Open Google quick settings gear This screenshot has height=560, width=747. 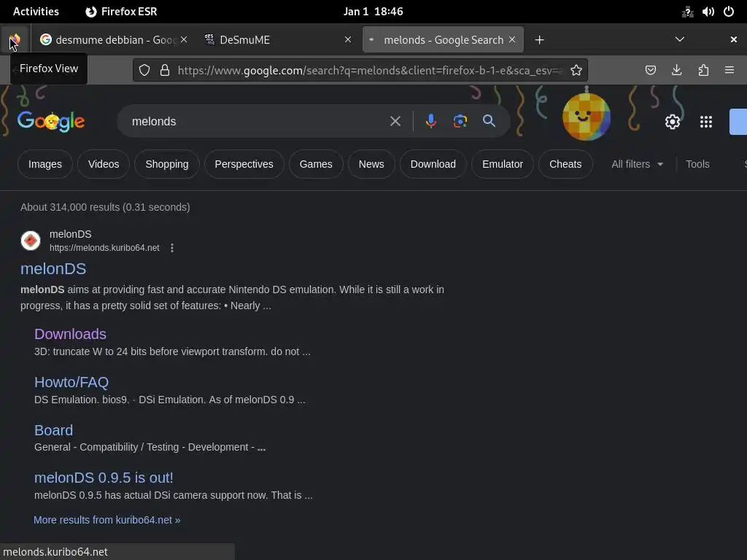[672, 122]
